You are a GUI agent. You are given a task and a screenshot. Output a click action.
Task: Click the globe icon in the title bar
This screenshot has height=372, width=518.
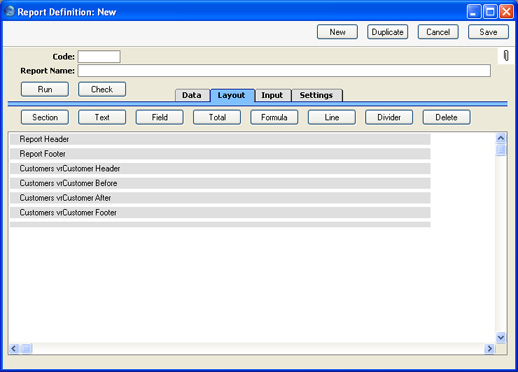point(10,11)
